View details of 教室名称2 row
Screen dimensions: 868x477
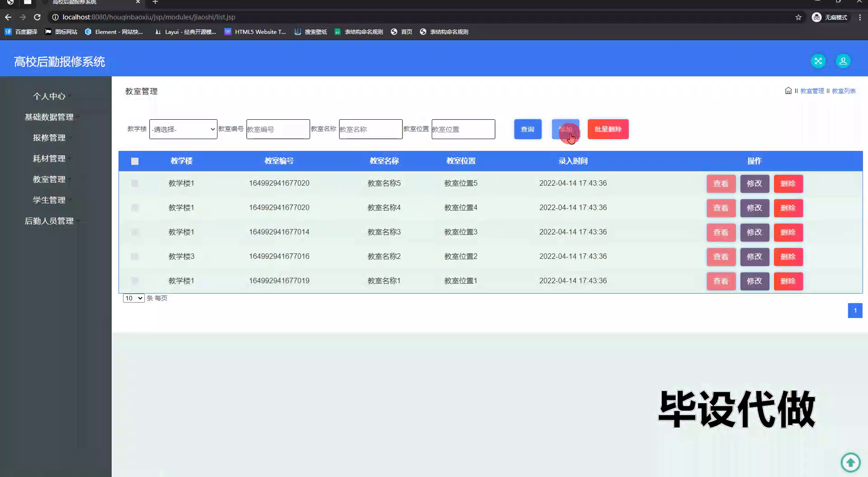point(721,257)
